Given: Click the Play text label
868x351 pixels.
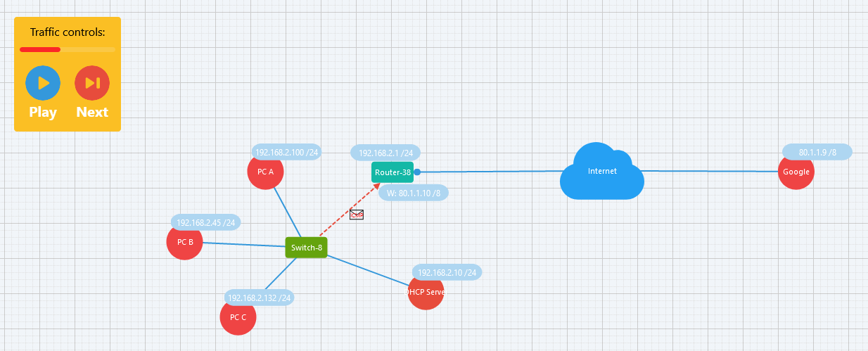Looking at the screenshot, I should (x=43, y=112).
